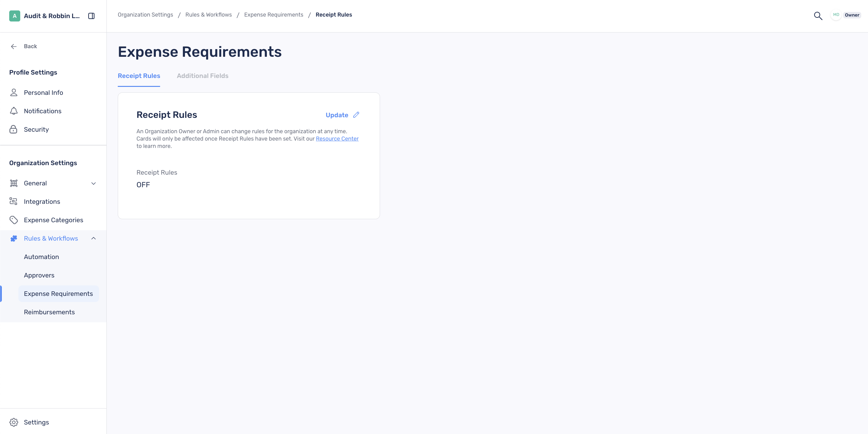Viewport: 868px width, 434px height.
Task: Switch to the Additional Fields tab
Action: (x=202, y=76)
